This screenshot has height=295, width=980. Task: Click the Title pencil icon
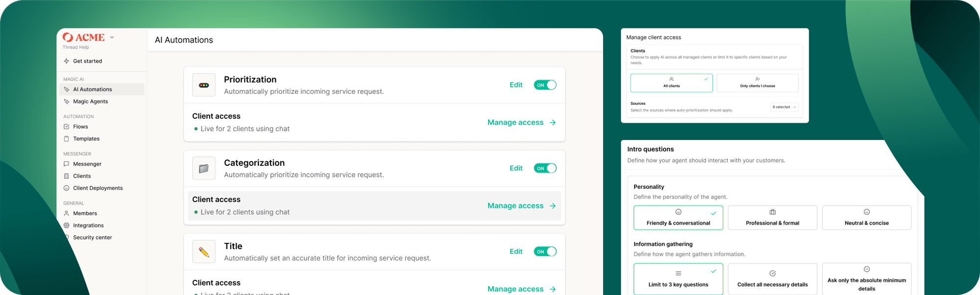(x=204, y=252)
